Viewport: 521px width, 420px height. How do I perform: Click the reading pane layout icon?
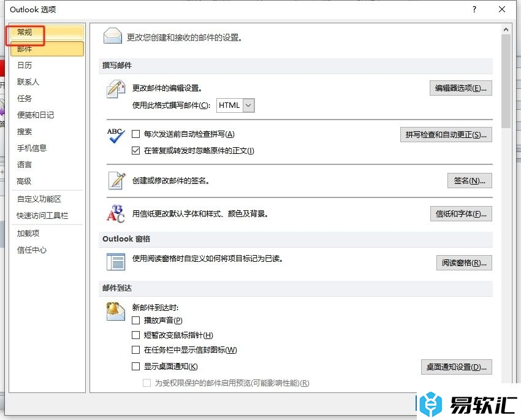click(x=116, y=262)
